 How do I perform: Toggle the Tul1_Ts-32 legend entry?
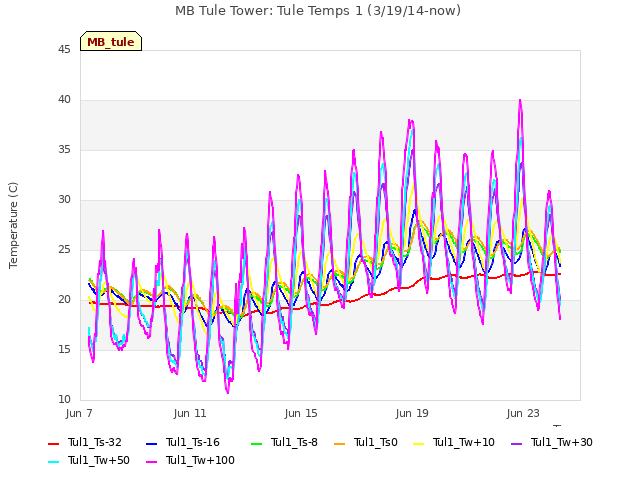(x=85, y=442)
